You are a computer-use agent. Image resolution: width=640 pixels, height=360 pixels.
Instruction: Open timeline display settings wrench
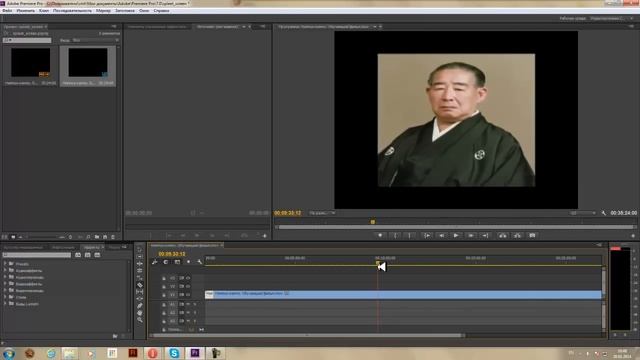[x=199, y=262]
